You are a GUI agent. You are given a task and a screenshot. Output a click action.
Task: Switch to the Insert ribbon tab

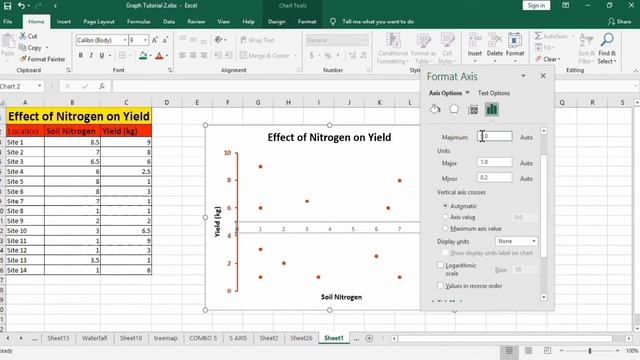click(x=64, y=22)
